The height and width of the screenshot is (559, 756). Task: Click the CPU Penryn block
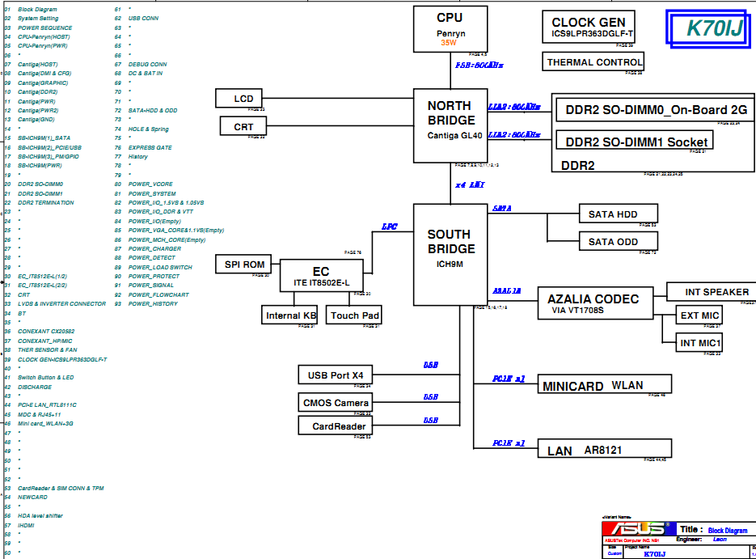coord(450,29)
